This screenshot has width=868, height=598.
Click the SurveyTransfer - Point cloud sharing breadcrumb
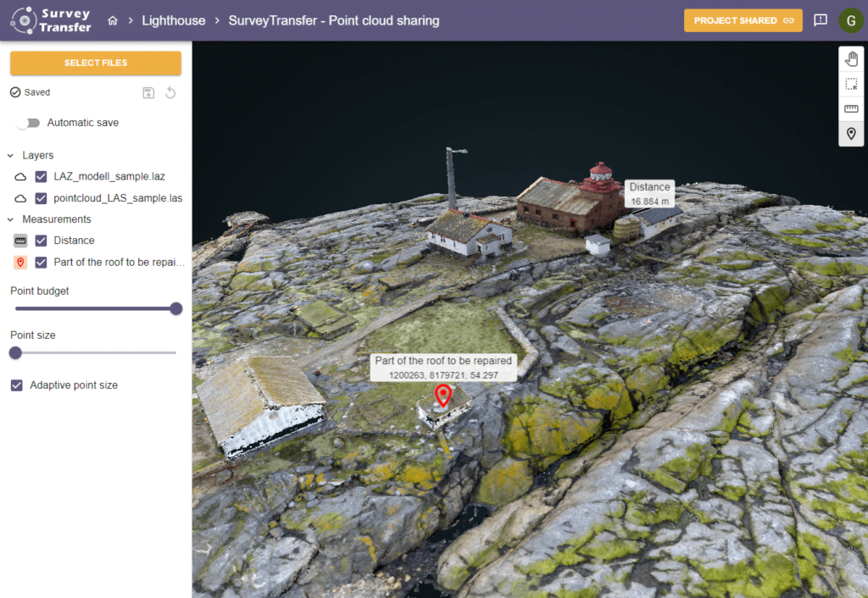[x=333, y=20]
